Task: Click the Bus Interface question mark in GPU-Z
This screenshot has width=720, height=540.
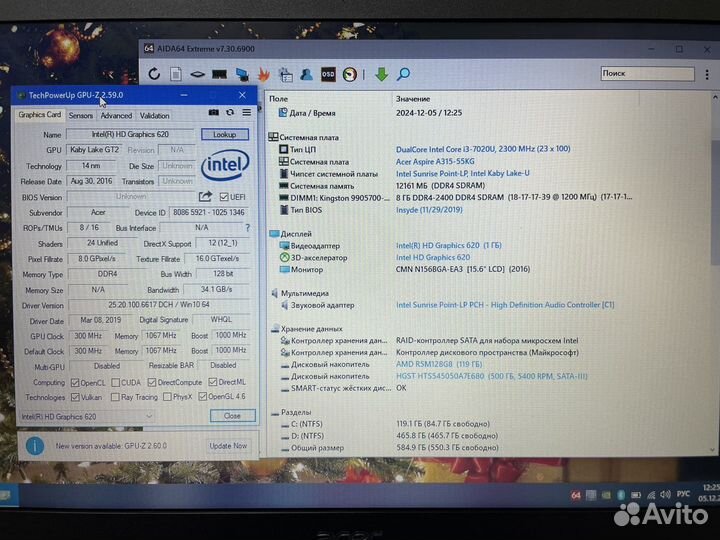Action: point(248,228)
